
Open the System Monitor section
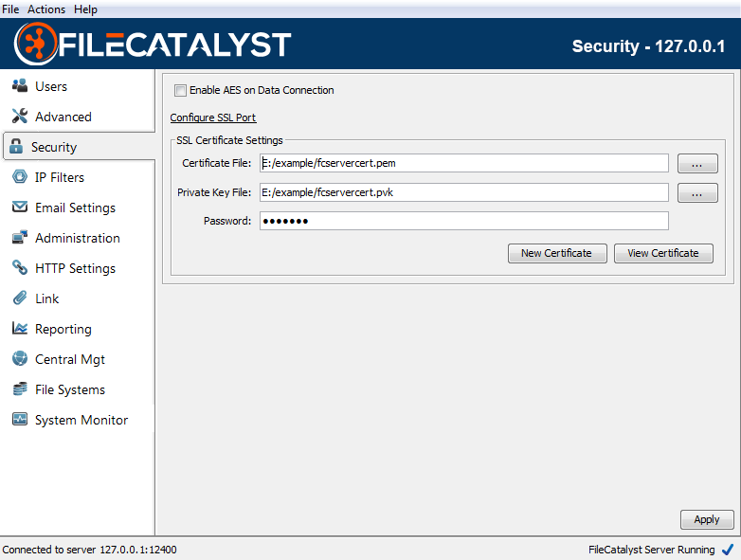point(81,420)
